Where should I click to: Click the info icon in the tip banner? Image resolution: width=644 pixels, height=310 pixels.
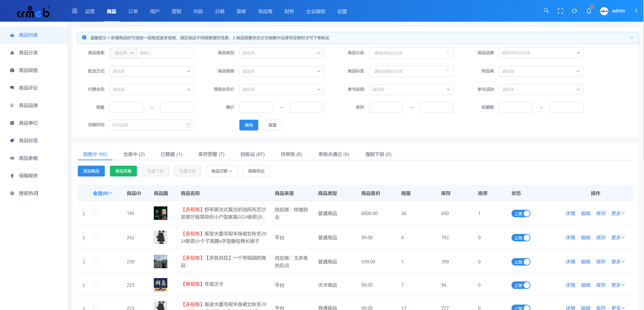[84, 38]
